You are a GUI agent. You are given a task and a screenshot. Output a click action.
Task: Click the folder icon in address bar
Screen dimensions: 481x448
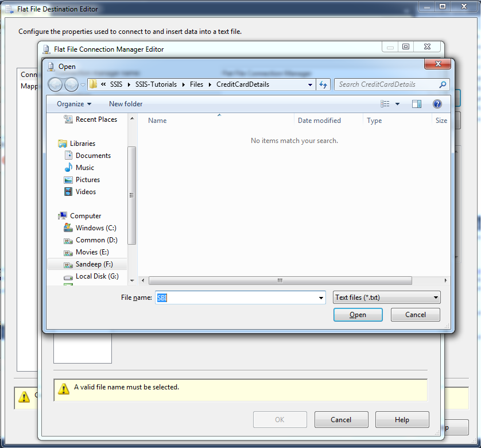[93, 84]
